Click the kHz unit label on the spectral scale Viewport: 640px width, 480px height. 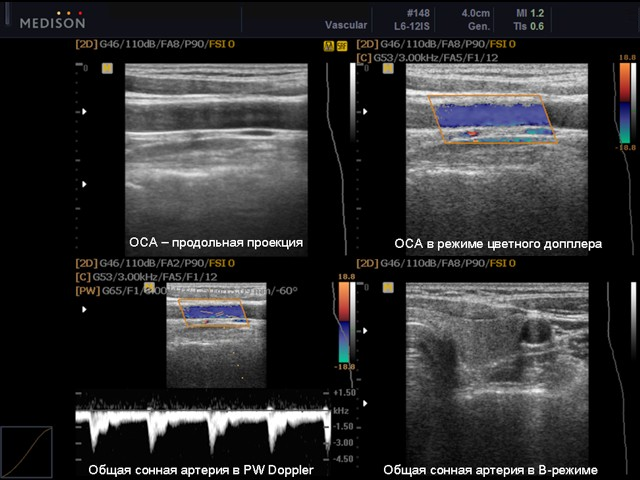pos(341,411)
